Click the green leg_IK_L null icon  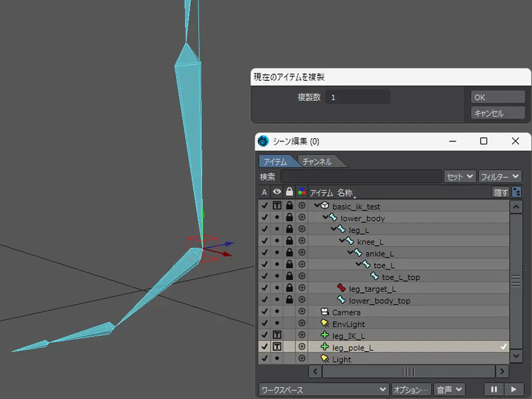[x=325, y=336]
